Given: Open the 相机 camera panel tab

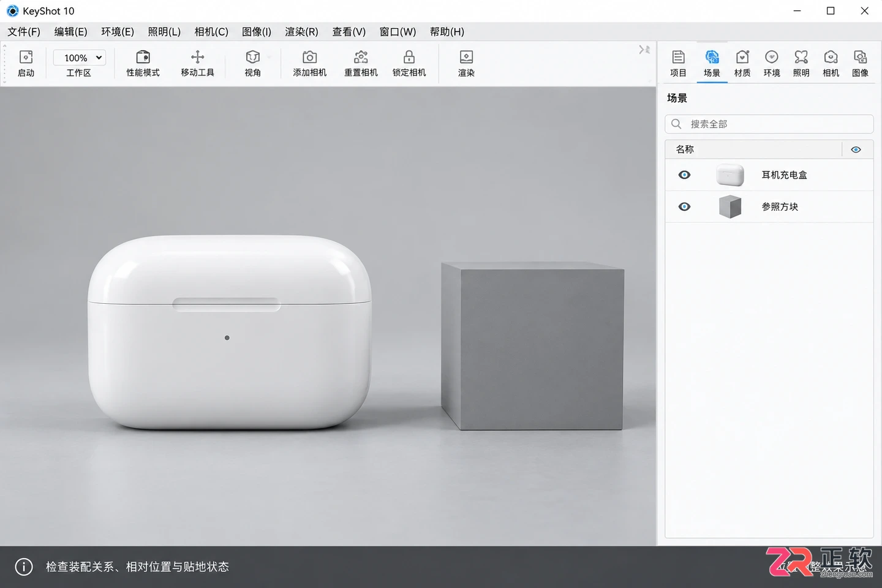Looking at the screenshot, I should (x=831, y=64).
